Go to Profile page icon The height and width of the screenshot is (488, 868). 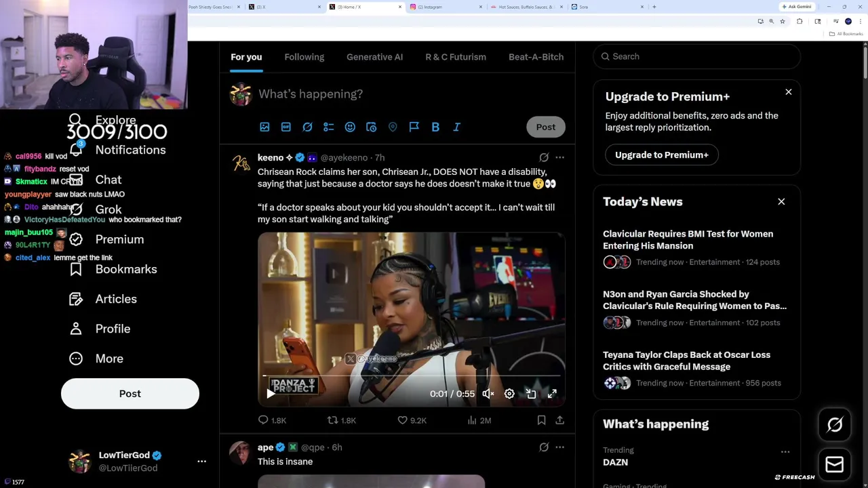click(76, 329)
